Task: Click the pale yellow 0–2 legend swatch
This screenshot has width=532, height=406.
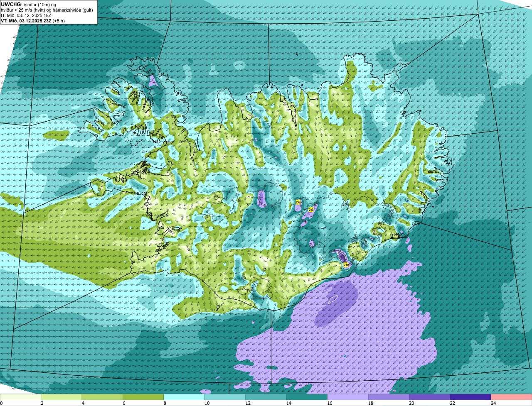Action: pos(21,397)
